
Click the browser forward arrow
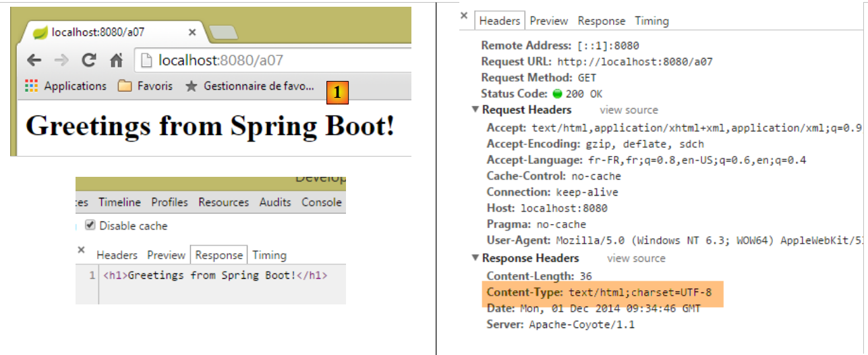(x=61, y=61)
